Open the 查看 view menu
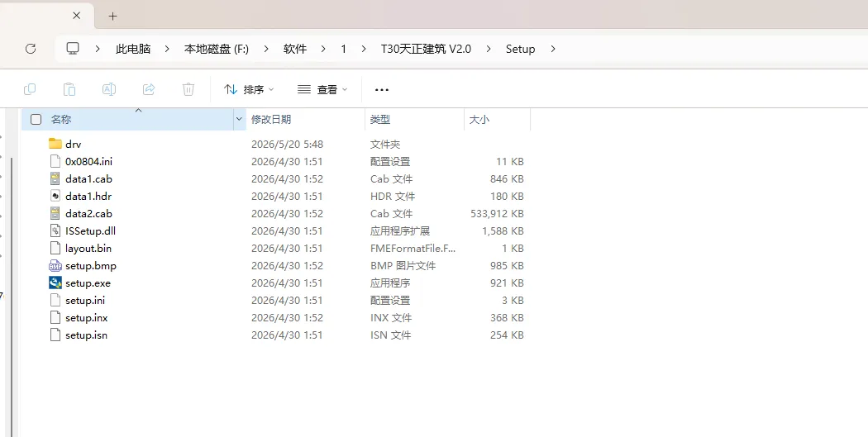The image size is (868, 437). (x=322, y=89)
